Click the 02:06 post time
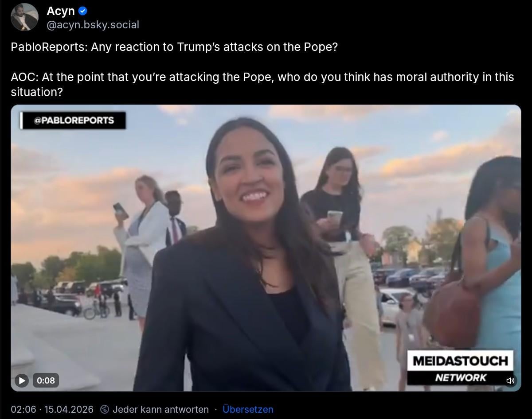This screenshot has height=419, width=532. (x=23, y=409)
